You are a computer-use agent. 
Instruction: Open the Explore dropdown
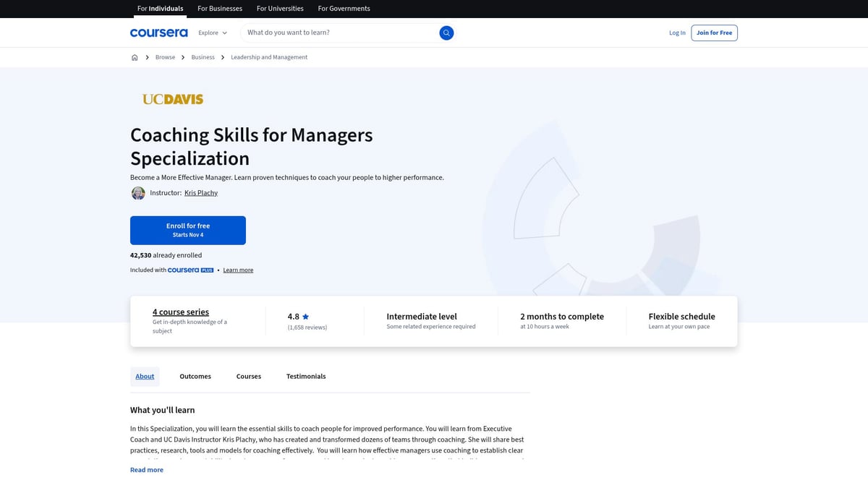pyautogui.click(x=212, y=33)
